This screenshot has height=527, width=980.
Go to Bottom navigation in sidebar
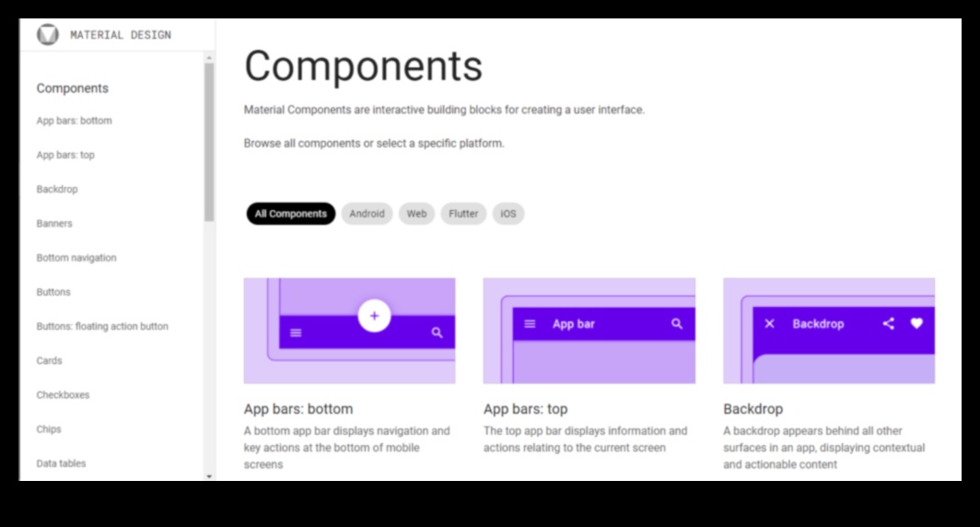76,258
